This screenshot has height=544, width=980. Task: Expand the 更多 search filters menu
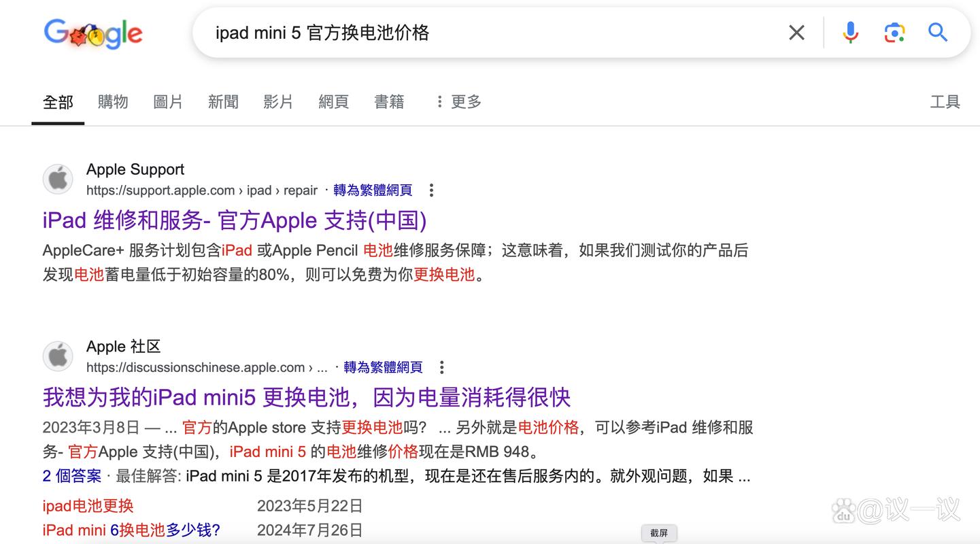pyautogui.click(x=458, y=102)
